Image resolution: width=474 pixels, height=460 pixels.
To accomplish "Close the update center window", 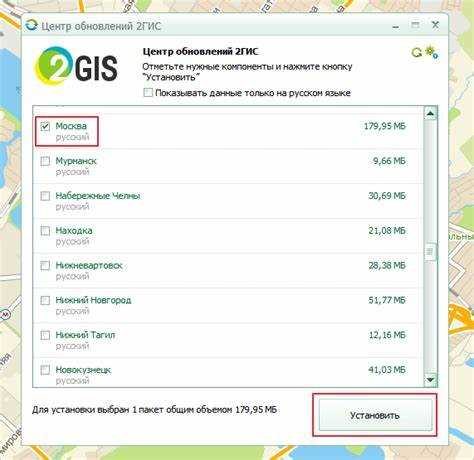I will click(435, 25).
